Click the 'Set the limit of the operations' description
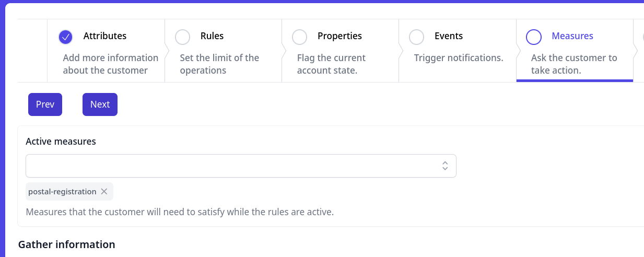The height and width of the screenshot is (257, 644). pos(219,64)
